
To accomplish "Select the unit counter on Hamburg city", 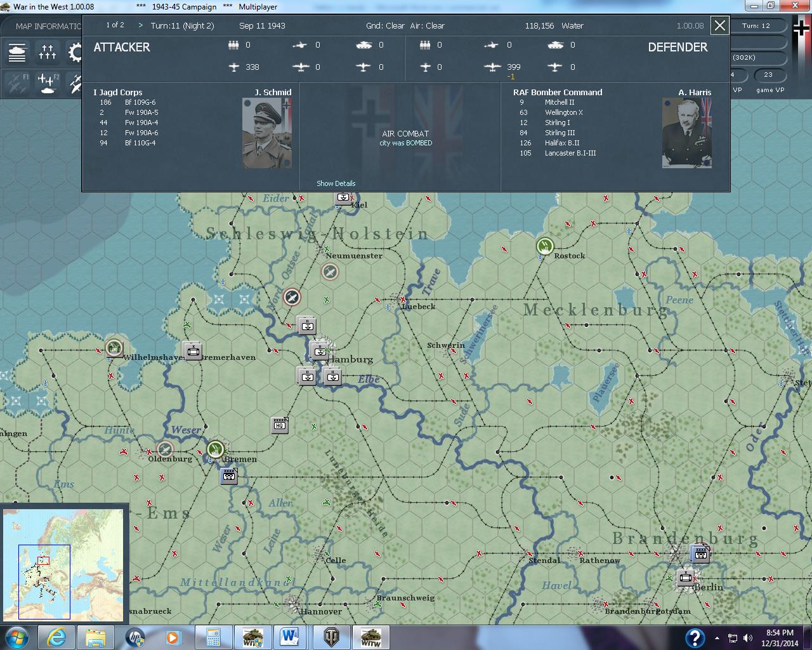I will point(320,350).
